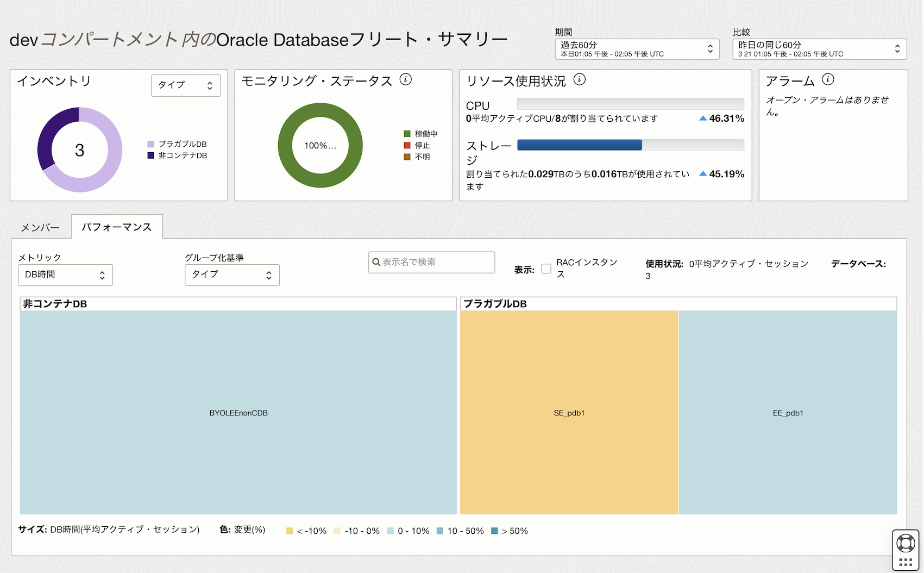The width and height of the screenshot is (924, 573).
Task: Click the fleet summary page title
Action: click(x=259, y=40)
